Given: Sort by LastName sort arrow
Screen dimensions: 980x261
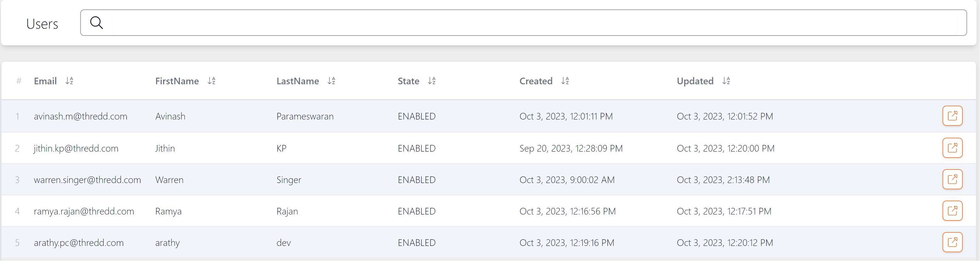Looking at the screenshot, I should (x=331, y=81).
